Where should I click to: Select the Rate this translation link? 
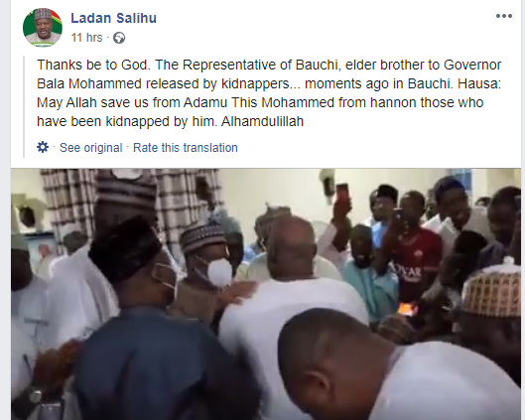186,147
